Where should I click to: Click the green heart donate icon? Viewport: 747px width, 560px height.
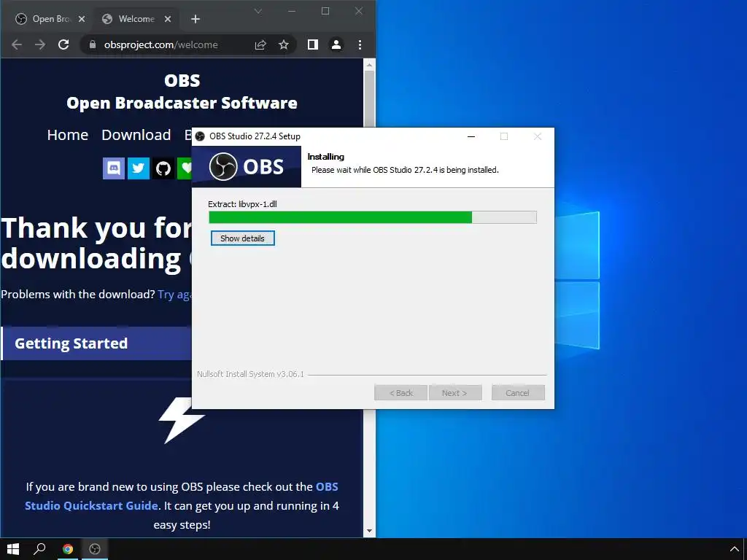[x=185, y=168]
